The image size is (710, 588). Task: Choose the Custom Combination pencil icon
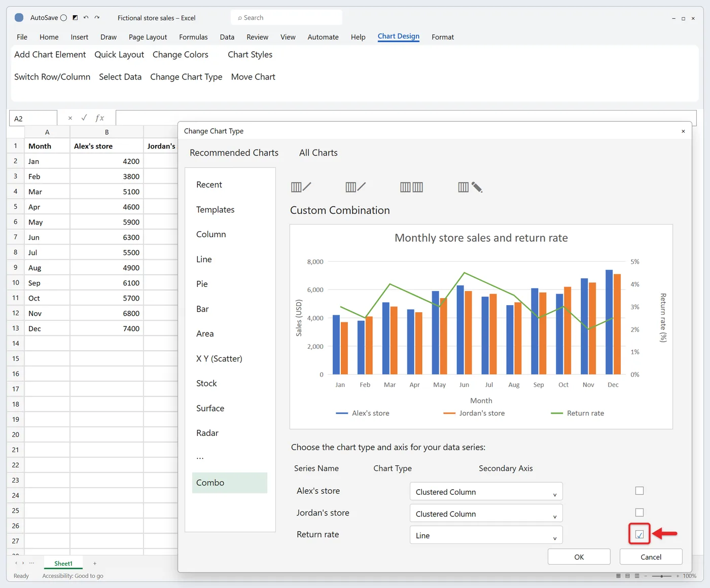click(x=470, y=187)
